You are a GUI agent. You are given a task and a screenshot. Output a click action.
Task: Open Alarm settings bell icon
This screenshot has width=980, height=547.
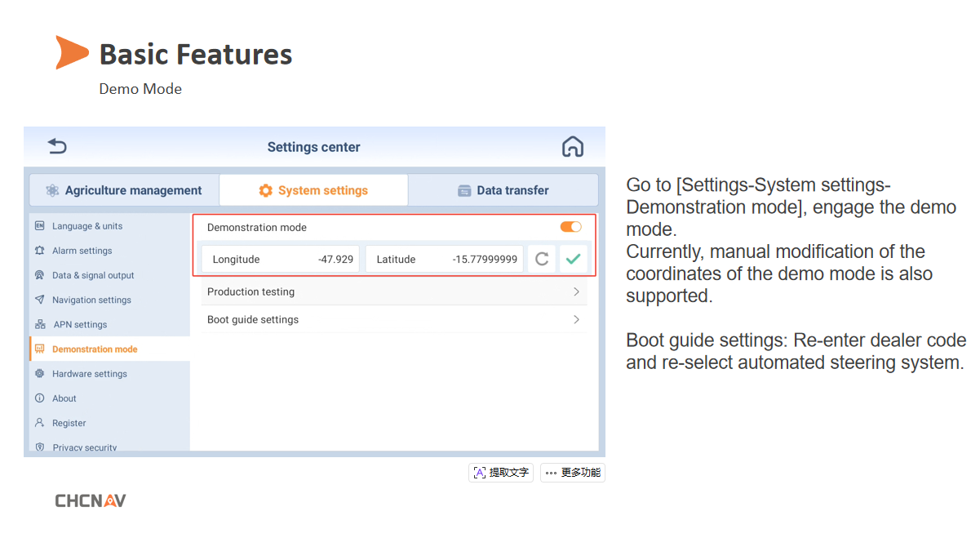tap(40, 251)
